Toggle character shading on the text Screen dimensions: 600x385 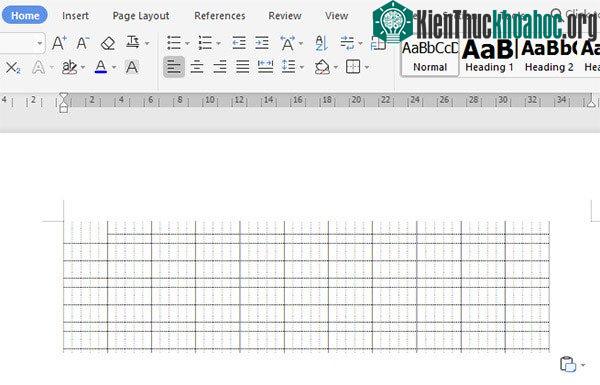pyautogui.click(x=132, y=67)
